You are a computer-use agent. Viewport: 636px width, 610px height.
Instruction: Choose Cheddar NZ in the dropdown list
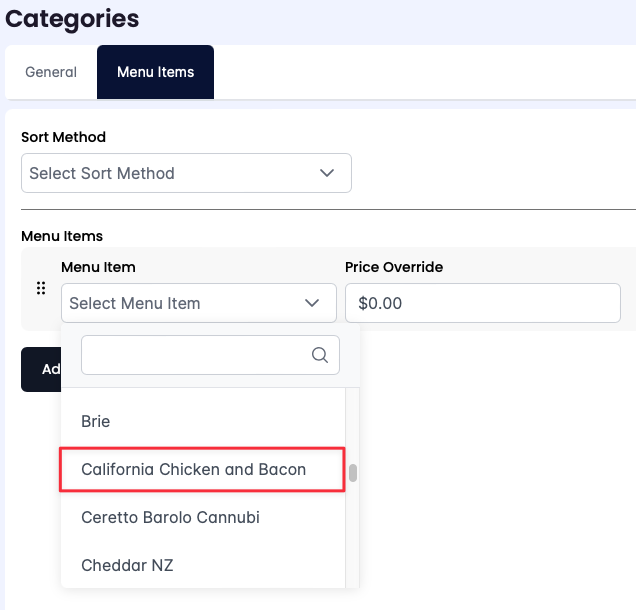click(127, 566)
